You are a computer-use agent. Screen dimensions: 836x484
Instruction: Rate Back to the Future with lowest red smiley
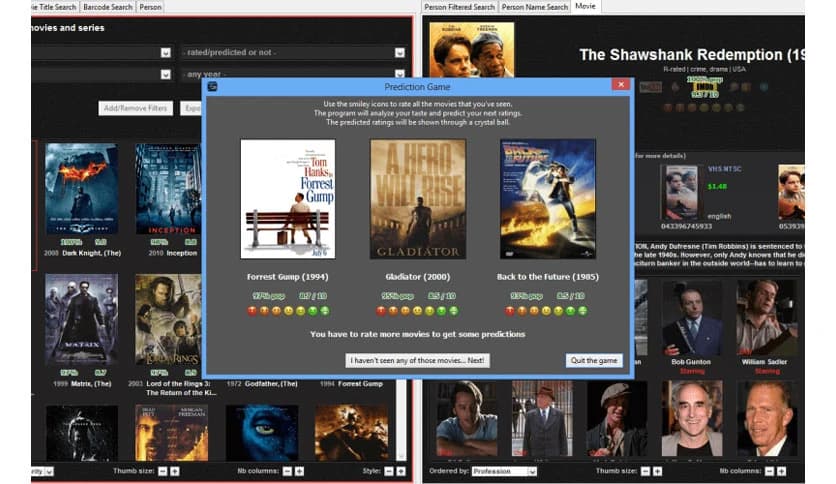[x=510, y=311]
